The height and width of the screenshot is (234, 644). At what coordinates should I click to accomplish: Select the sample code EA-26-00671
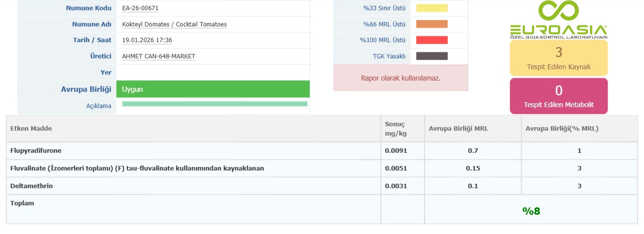(140, 8)
